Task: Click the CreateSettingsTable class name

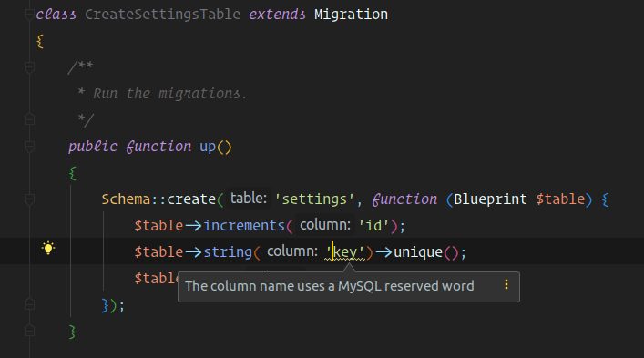Action: coord(163,15)
